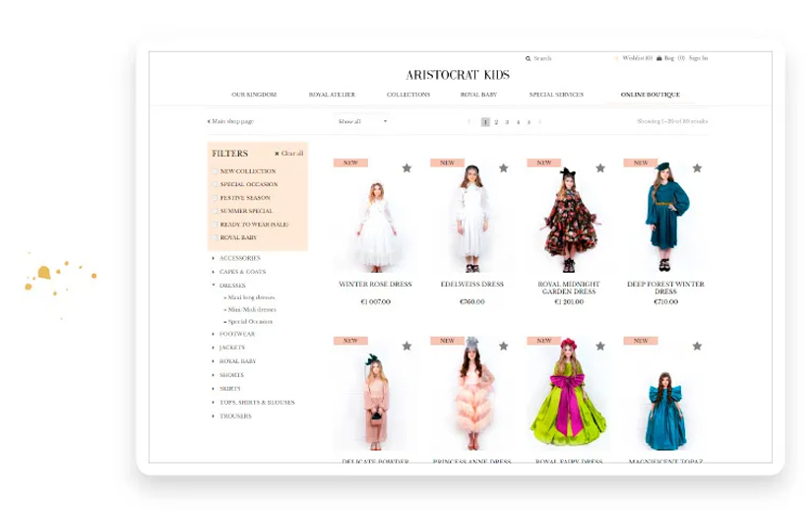Star the Deep Forest Winter Dress
The image size is (812, 517).
click(697, 167)
